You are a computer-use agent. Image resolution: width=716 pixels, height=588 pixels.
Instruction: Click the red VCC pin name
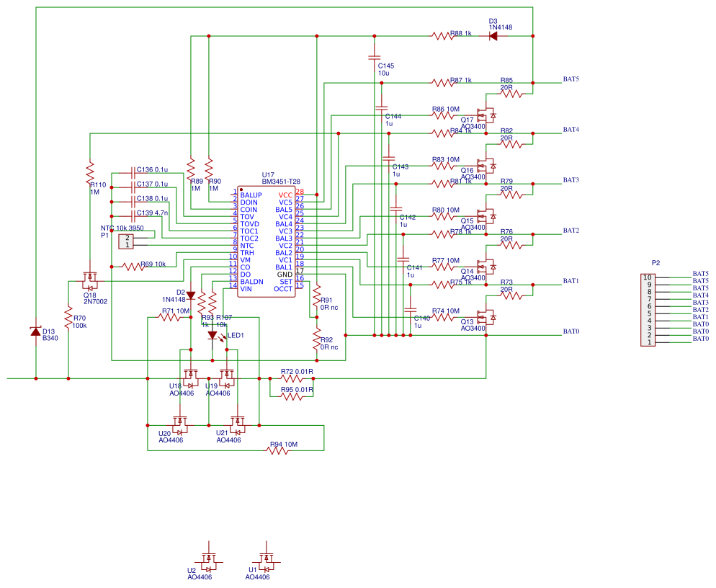(285, 195)
